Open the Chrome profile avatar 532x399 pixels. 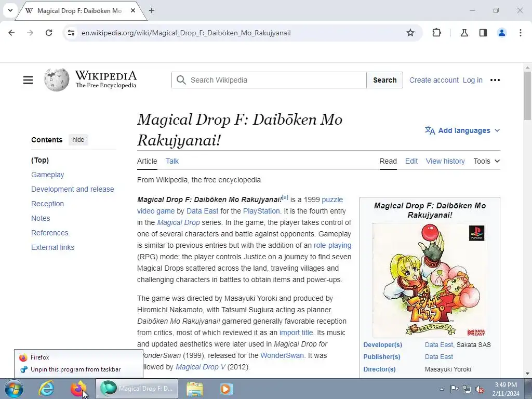coord(501,33)
